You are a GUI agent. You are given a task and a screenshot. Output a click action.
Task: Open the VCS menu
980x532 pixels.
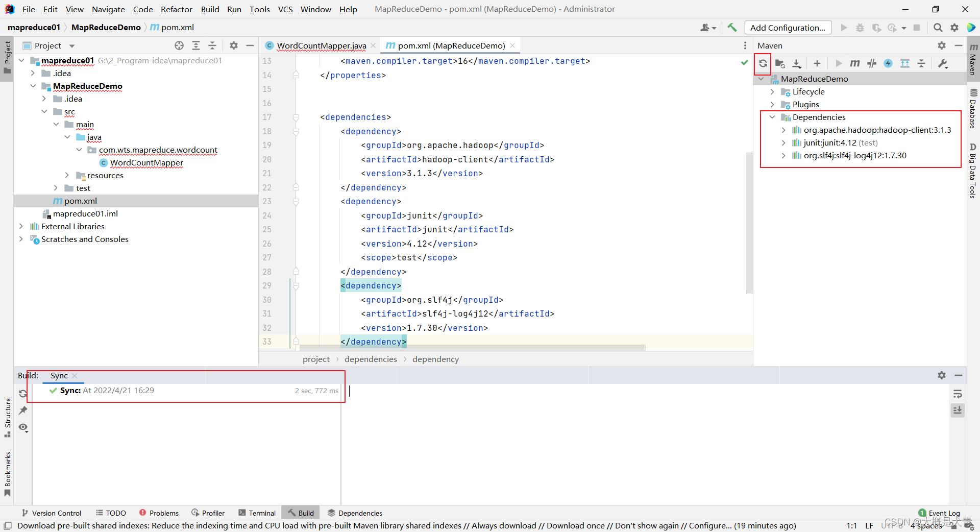click(285, 9)
